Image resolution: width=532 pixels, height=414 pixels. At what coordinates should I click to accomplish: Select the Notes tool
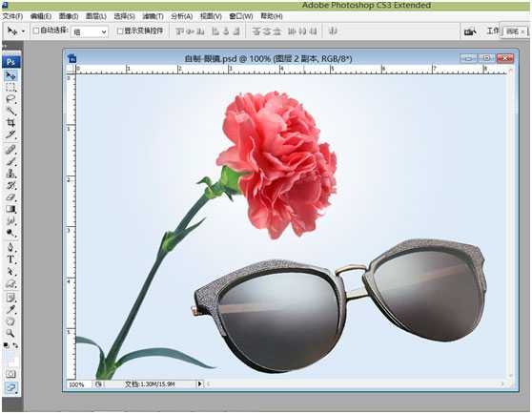point(11,298)
